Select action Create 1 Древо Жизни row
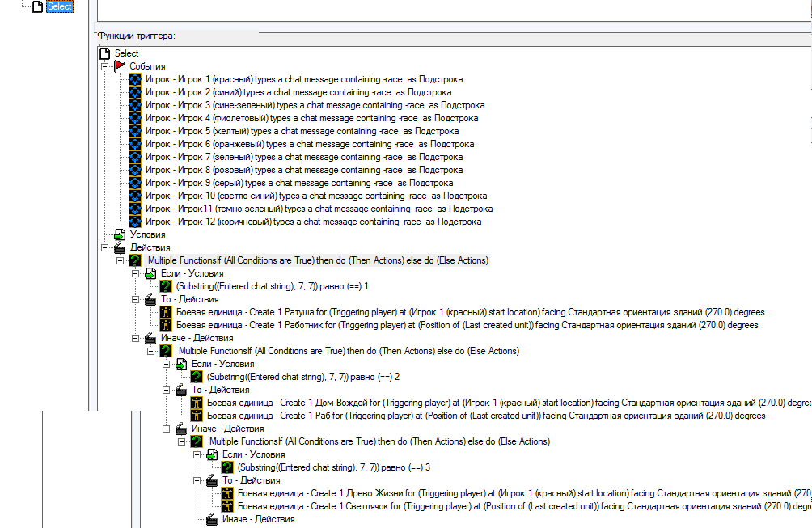Image resolution: width=812 pixels, height=528 pixels. (524, 493)
